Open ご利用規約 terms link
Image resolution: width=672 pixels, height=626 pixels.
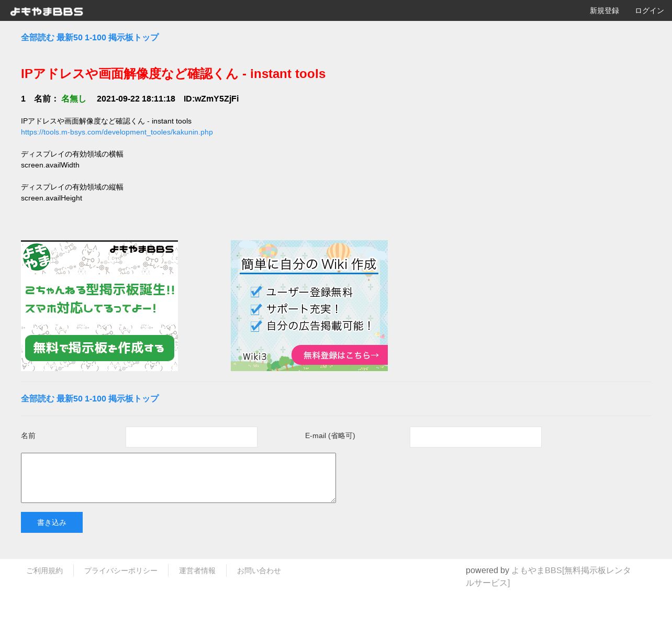[44, 571]
